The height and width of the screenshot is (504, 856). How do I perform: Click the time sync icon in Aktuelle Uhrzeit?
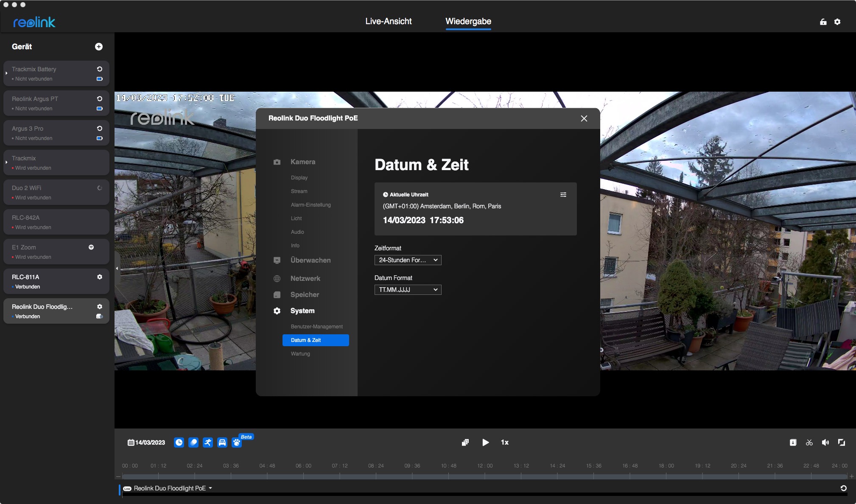pyautogui.click(x=563, y=195)
